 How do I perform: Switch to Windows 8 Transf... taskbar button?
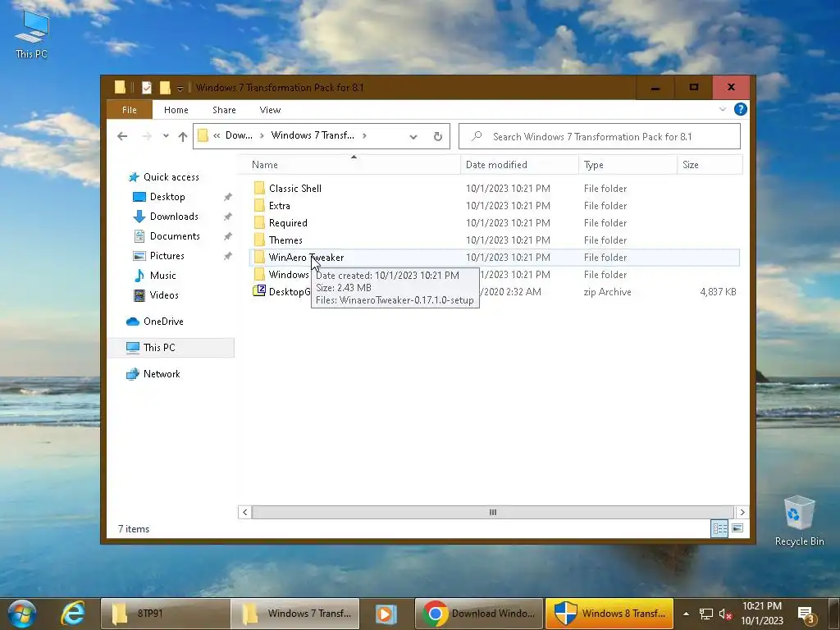coord(609,614)
